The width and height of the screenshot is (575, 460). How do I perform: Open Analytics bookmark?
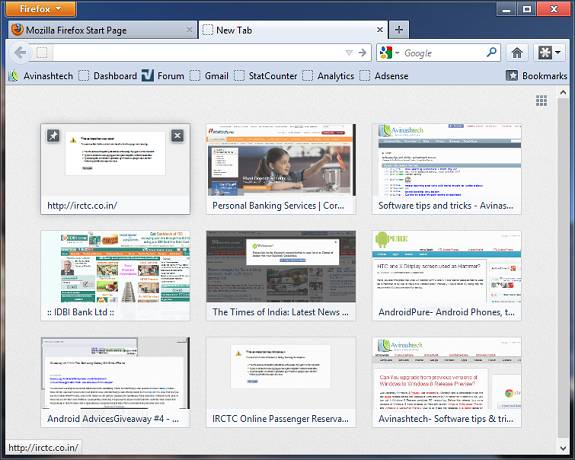point(328,76)
